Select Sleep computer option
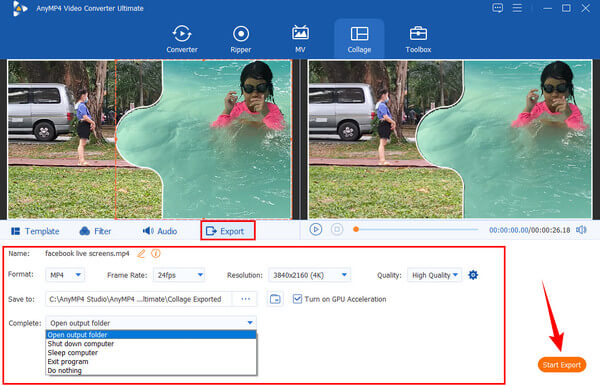Image resolution: width=600 pixels, height=386 pixels. click(151, 353)
